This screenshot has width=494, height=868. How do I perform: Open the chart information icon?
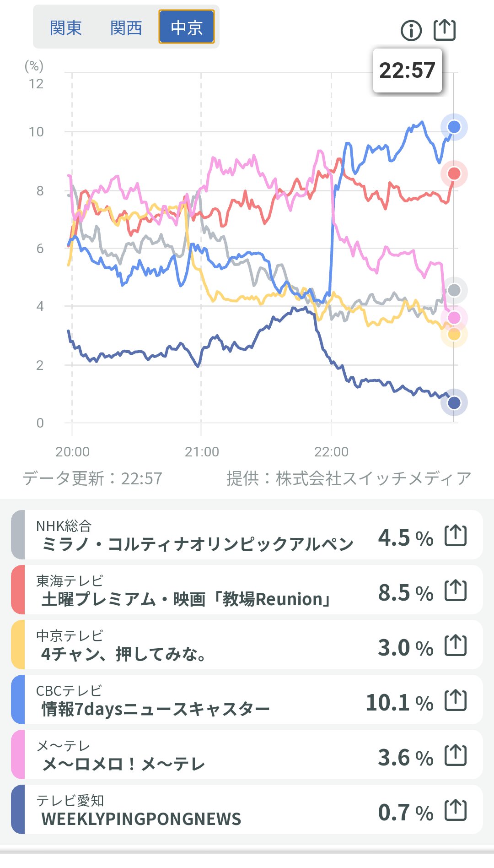pyautogui.click(x=411, y=31)
